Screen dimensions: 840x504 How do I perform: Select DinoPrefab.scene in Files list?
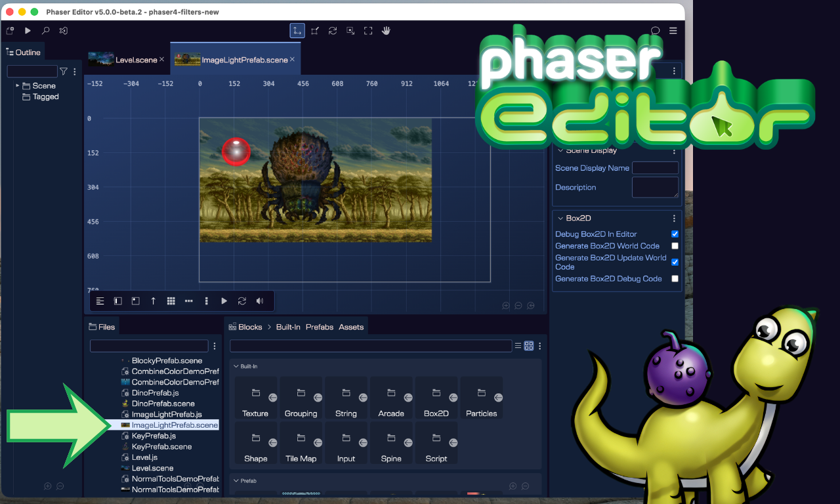pyautogui.click(x=163, y=404)
